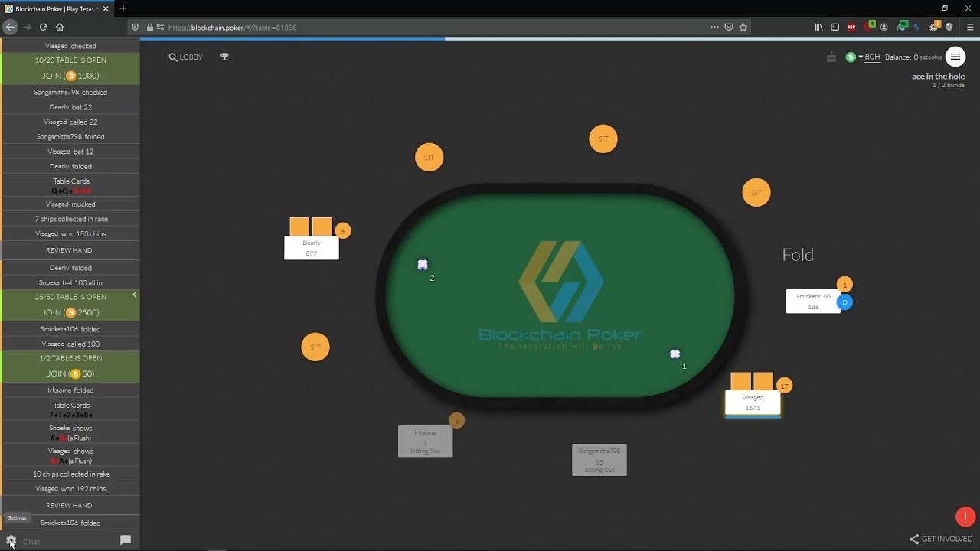Open the page actions ellipsis menu
980x551 pixels.
pyautogui.click(x=714, y=27)
